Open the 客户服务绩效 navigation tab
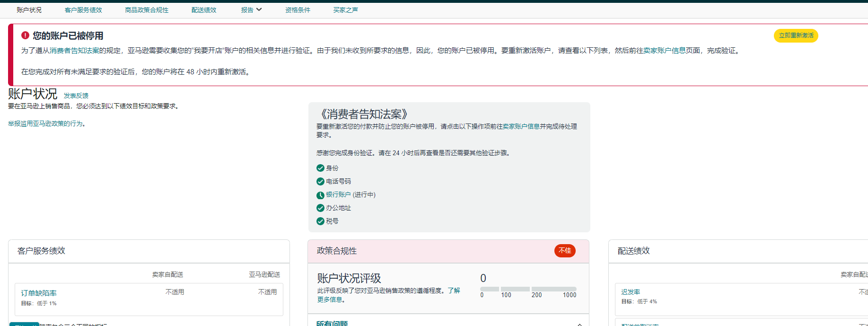Viewport: 868px width, 326px height. tap(83, 10)
